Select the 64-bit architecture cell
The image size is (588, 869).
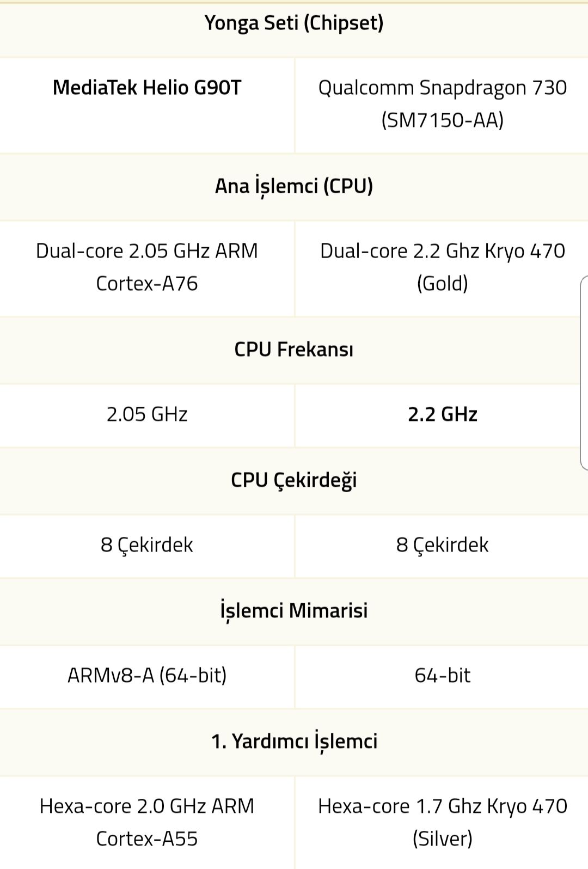(x=442, y=676)
